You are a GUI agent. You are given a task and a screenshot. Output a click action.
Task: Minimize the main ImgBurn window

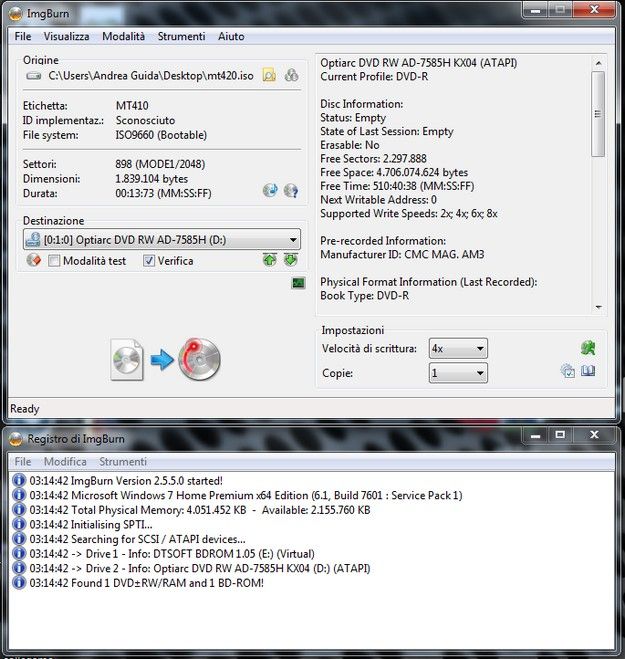click(x=535, y=10)
